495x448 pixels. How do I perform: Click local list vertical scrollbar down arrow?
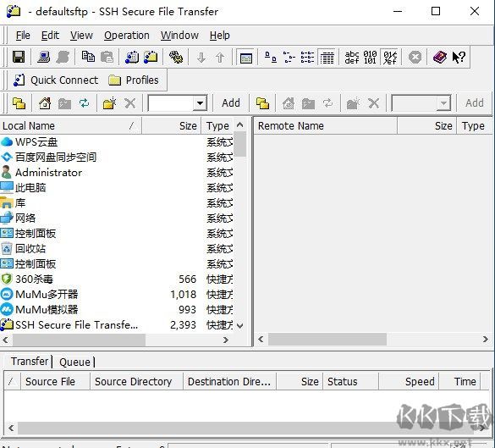[x=240, y=326]
